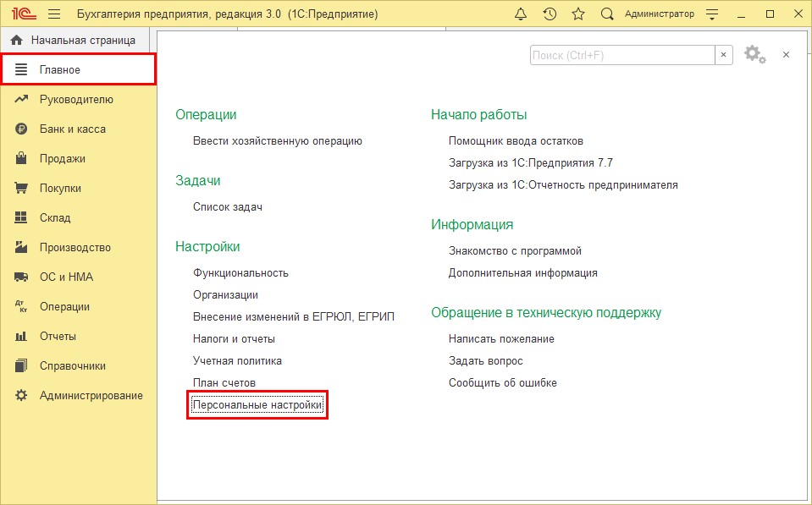Open the hamburger main menu icon
The image size is (812, 505).
(54, 14)
